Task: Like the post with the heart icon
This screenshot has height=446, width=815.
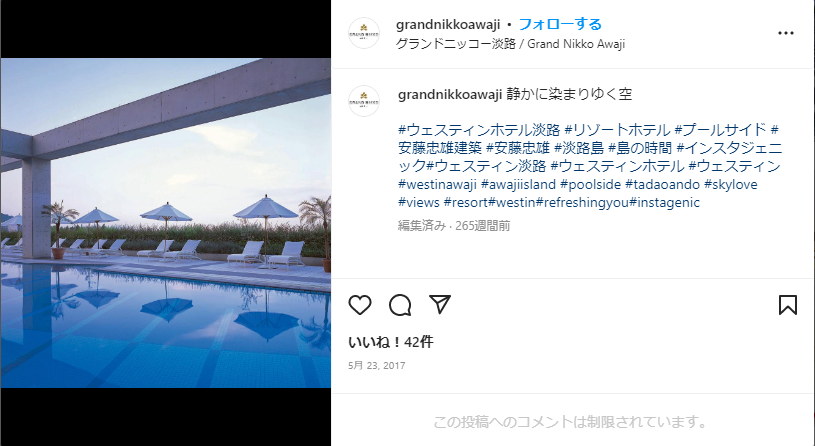Action: click(x=360, y=305)
